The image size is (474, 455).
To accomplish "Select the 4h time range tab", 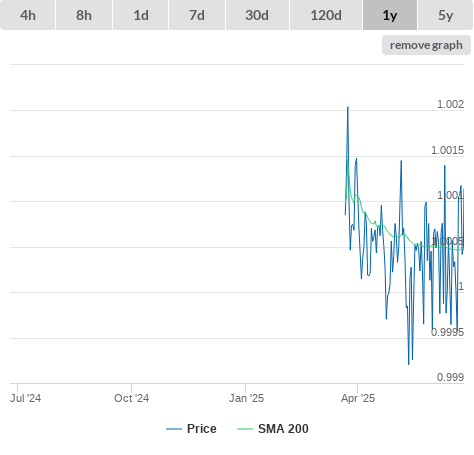I will click(27, 15).
